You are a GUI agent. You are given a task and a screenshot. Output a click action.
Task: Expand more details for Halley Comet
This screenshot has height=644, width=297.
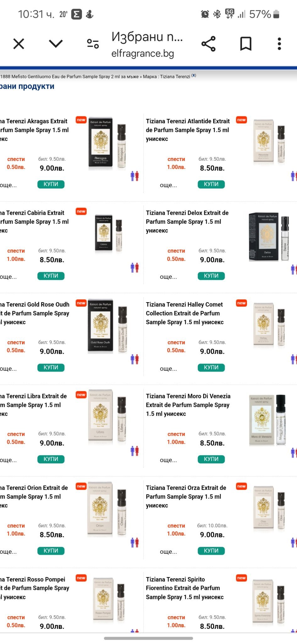[x=168, y=369]
